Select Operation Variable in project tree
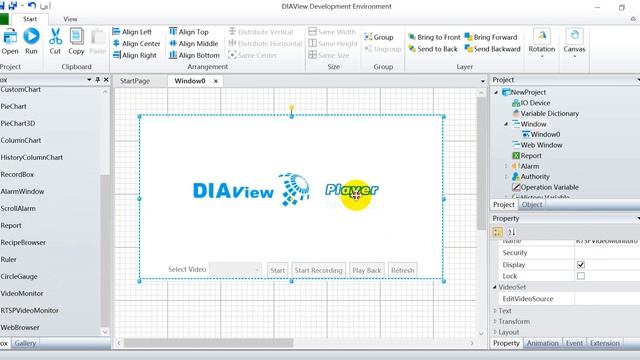640x360 pixels. 549,187
